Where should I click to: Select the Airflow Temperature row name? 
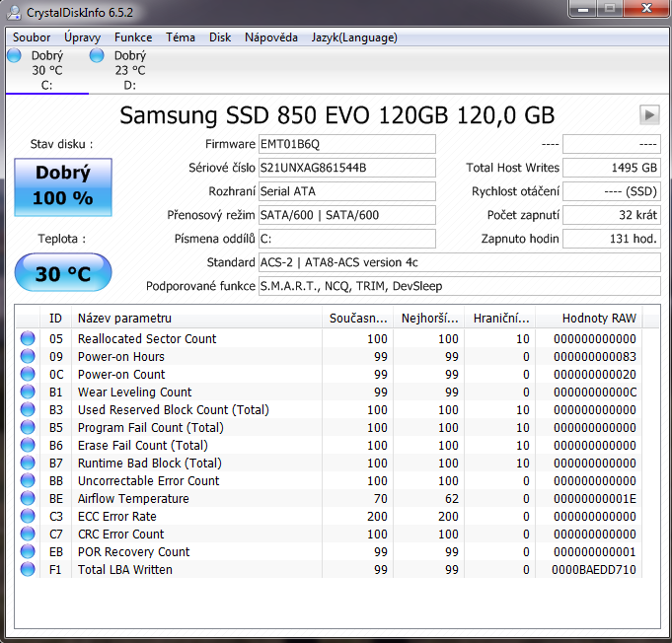pyautogui.click(x=133, y=499)
